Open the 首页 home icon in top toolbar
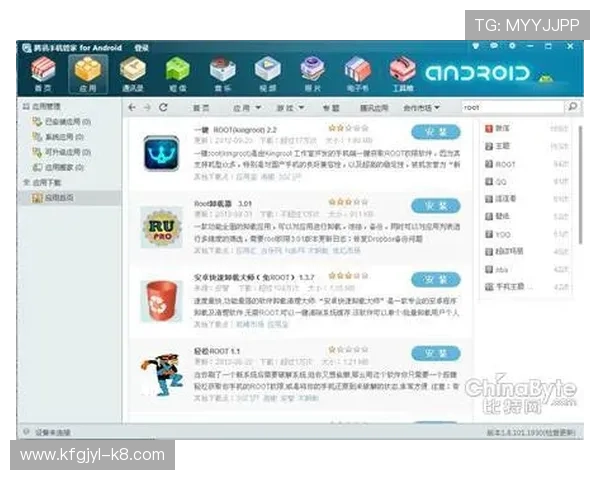Viewport: 600px width, 480px height. tap(43, 73)
